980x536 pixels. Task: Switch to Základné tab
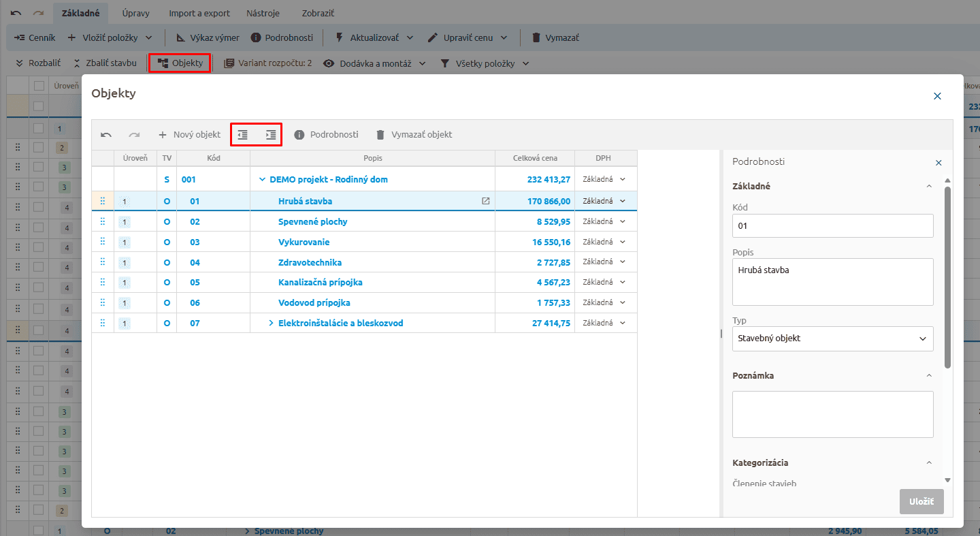point(80,13)
